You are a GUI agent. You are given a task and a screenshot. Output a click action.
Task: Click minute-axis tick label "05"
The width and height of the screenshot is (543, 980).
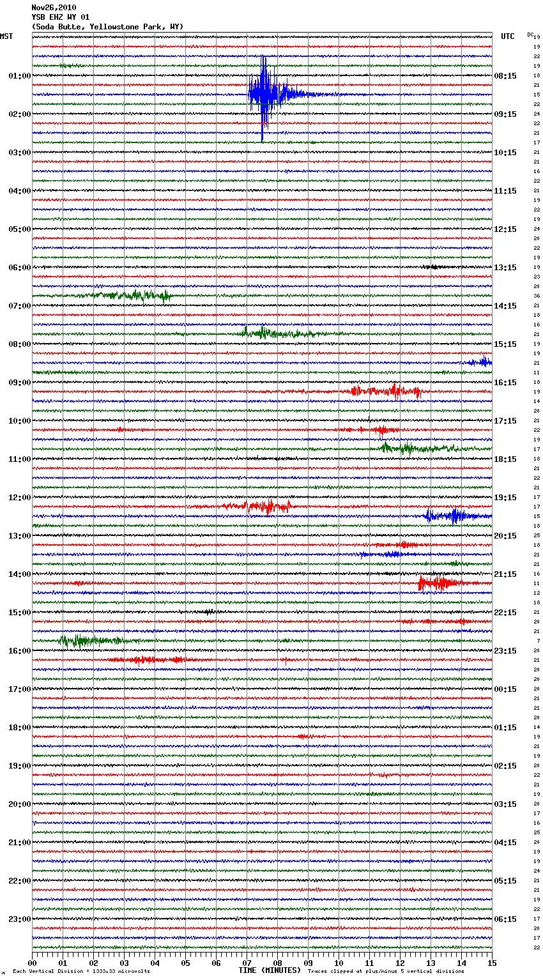pos(186,963)
